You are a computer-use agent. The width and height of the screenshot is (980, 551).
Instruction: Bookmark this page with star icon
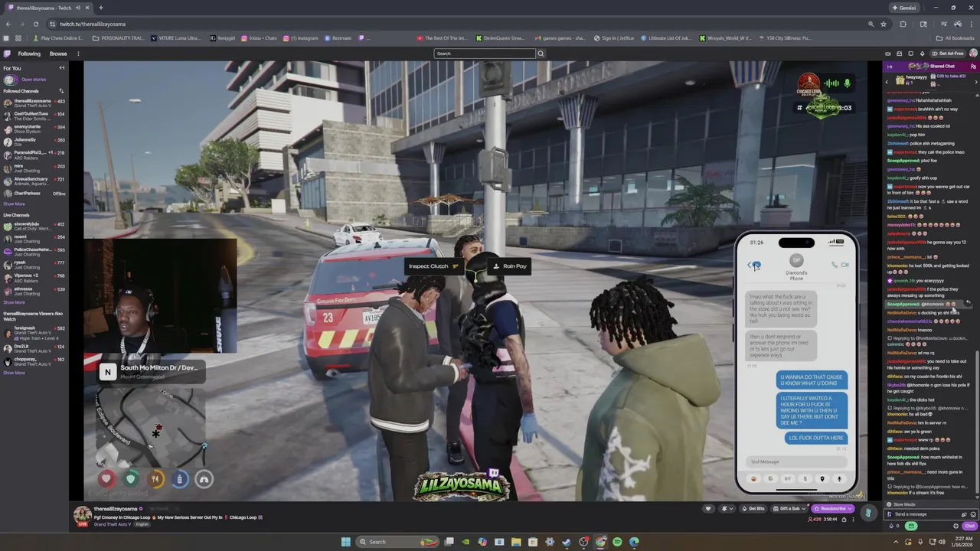[884, 24]
